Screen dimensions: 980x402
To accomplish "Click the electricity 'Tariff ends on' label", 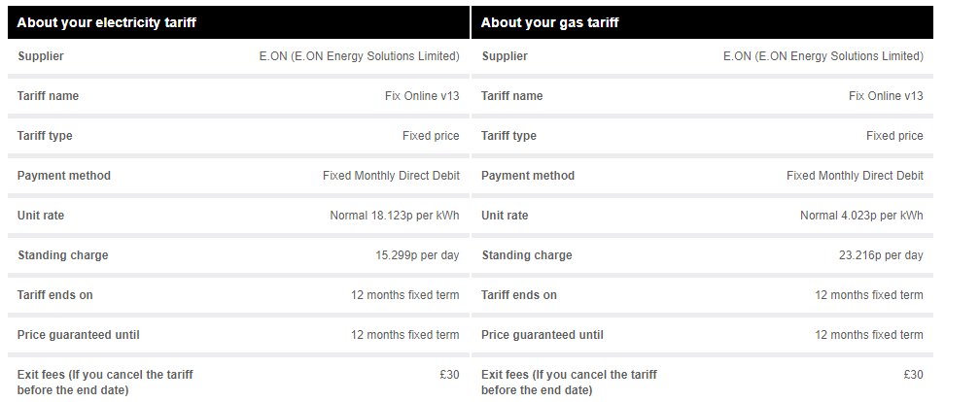I will pos(55,295).
